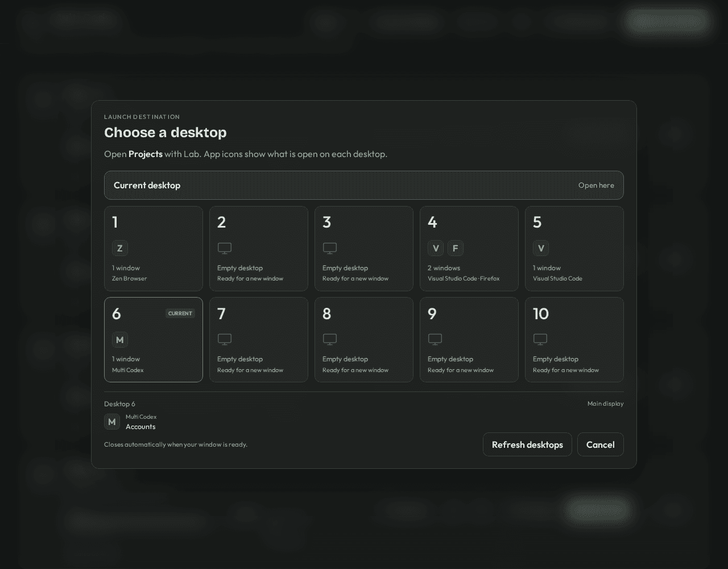Click 'Empty desktop' text on desktop 2
This screenshot has width=728, height=569.
pyautogui.click(x=240, y=268)
